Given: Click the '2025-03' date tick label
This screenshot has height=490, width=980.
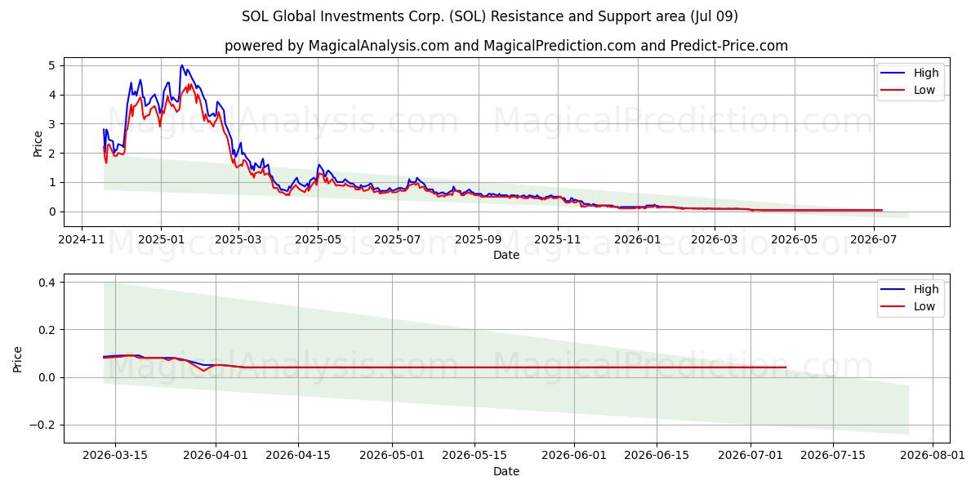Looking at the screenshot, I should click(238, 240).
